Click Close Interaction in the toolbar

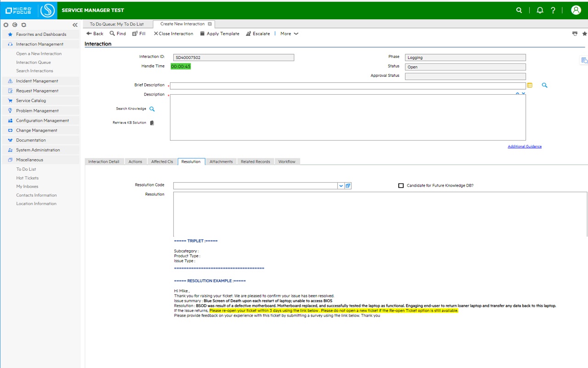tap(173, 34)
